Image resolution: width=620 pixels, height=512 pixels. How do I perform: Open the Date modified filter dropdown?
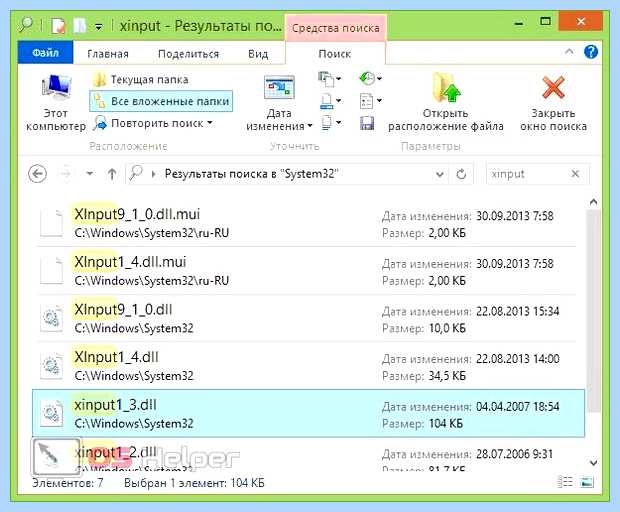tap(279, 103)
